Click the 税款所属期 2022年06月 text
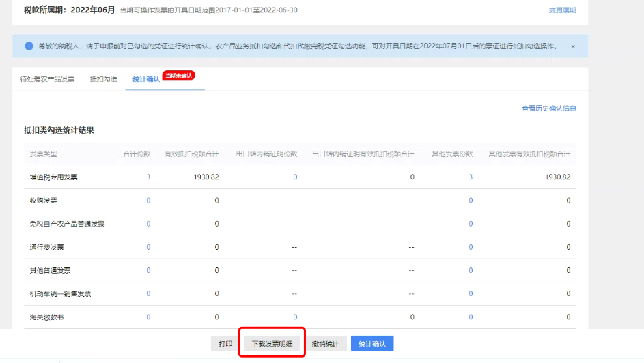The image size is (644, 363). coord(70,10)
